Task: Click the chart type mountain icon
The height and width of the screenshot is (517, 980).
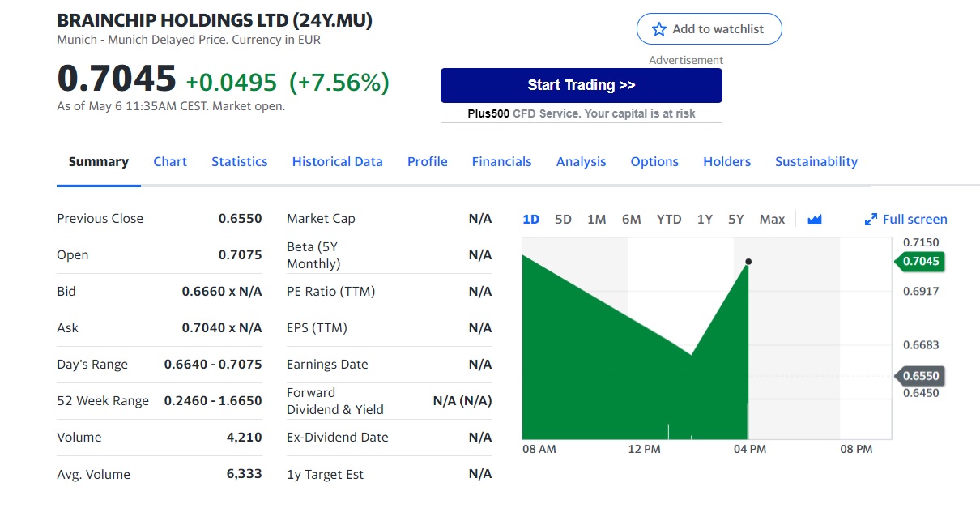Action: click(815, 220)
